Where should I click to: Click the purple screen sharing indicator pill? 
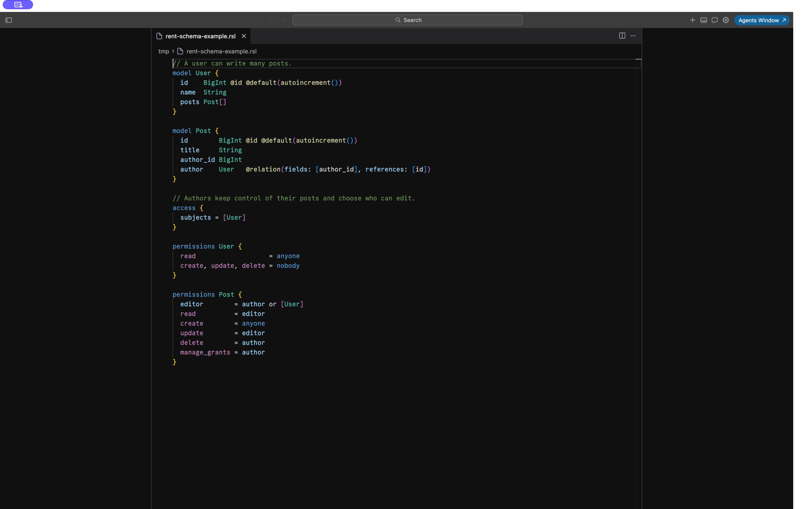tap(18, 5)
